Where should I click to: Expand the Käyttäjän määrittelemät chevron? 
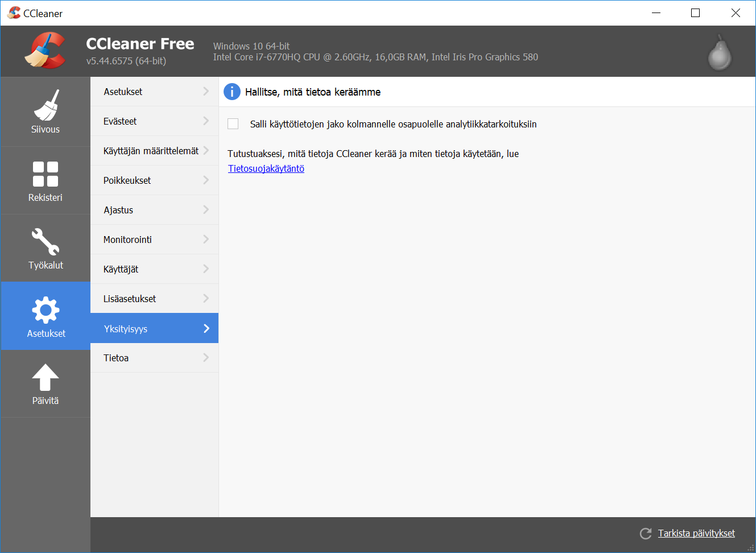pos(206,150)
